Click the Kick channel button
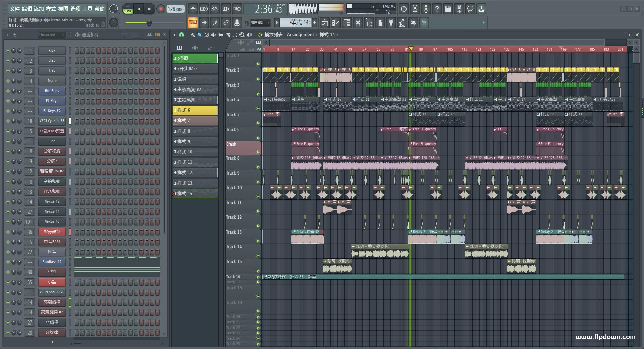 coord(52,51)
